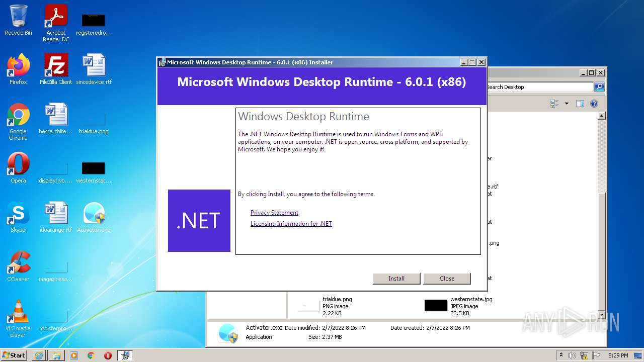This screenshot has height=362, width=644.
Task: Open the FileZilla Client shortcut
Action: [56, 69]
